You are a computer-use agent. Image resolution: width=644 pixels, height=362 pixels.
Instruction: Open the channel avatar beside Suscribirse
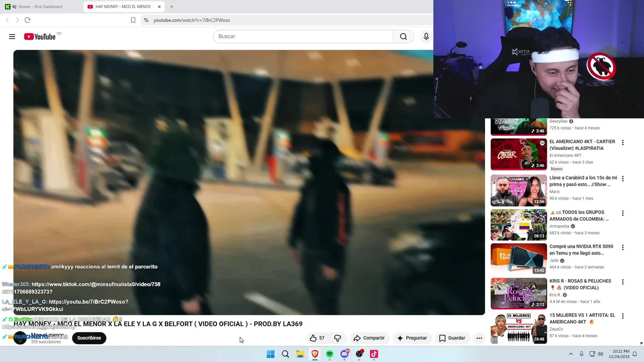tap(20, 338)
